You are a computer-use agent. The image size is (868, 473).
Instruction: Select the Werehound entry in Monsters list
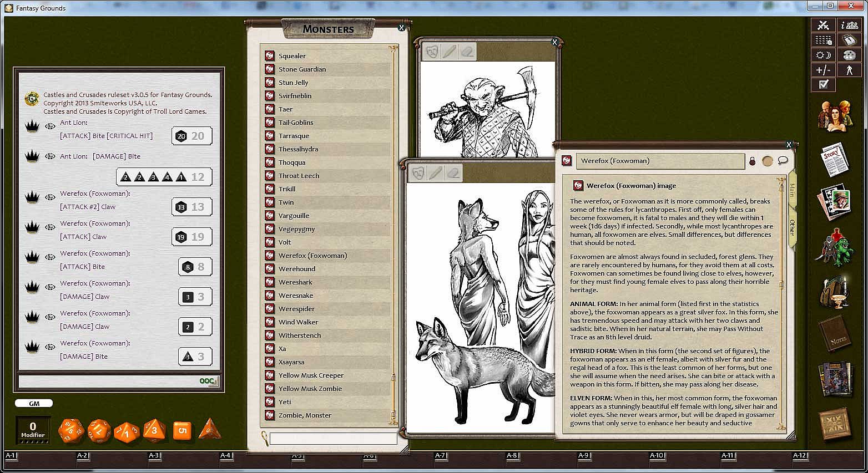pos(297,269)
